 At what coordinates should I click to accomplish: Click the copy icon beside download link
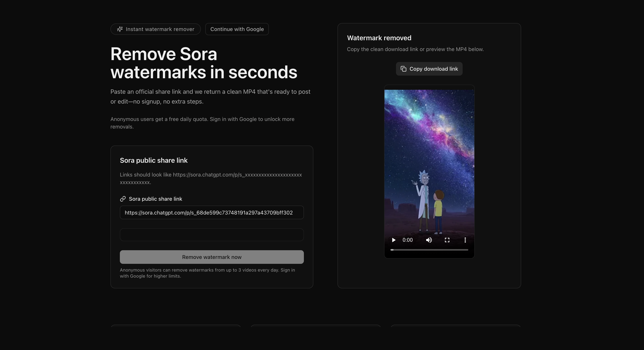pos(403,69)
